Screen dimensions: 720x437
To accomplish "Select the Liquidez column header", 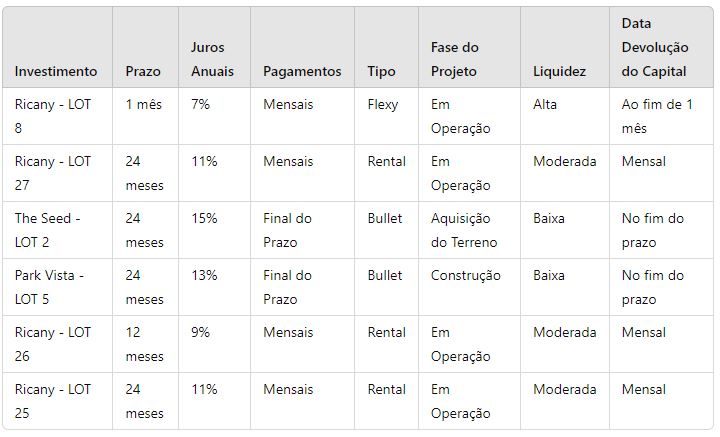I will point(559,71).
